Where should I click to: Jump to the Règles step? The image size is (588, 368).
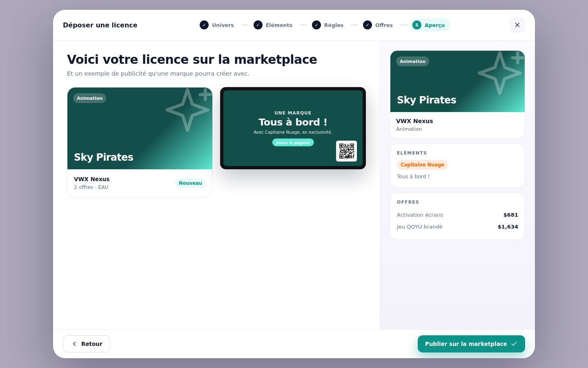[x=328, y=25]
